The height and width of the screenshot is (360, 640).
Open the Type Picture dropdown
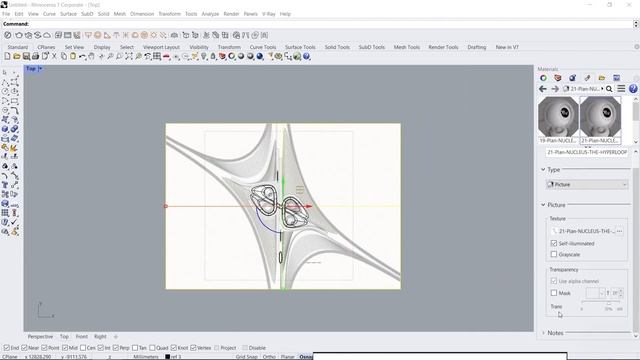[x=587, y=184]
